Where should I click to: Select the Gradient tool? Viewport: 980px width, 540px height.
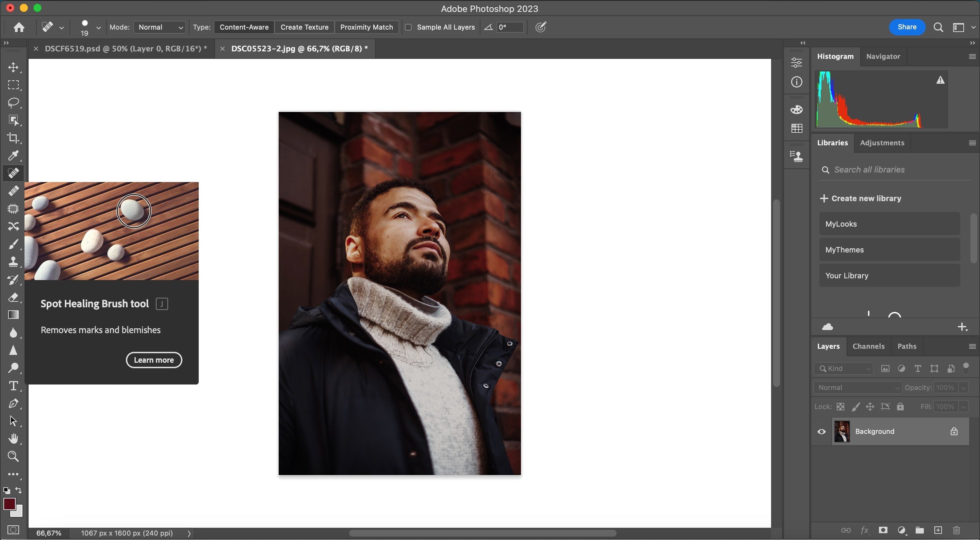pos(13,315)
